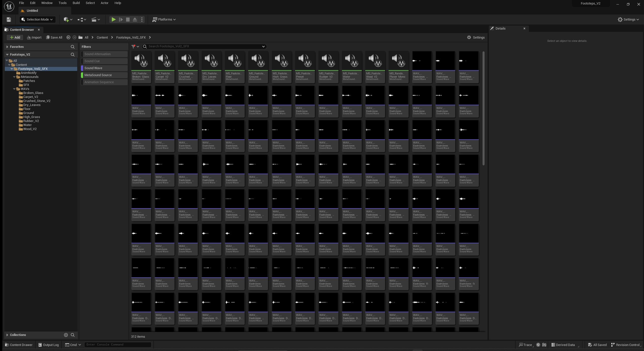Click the Add button
Viewport: 644px width, 351px height.
pos(15,37)
